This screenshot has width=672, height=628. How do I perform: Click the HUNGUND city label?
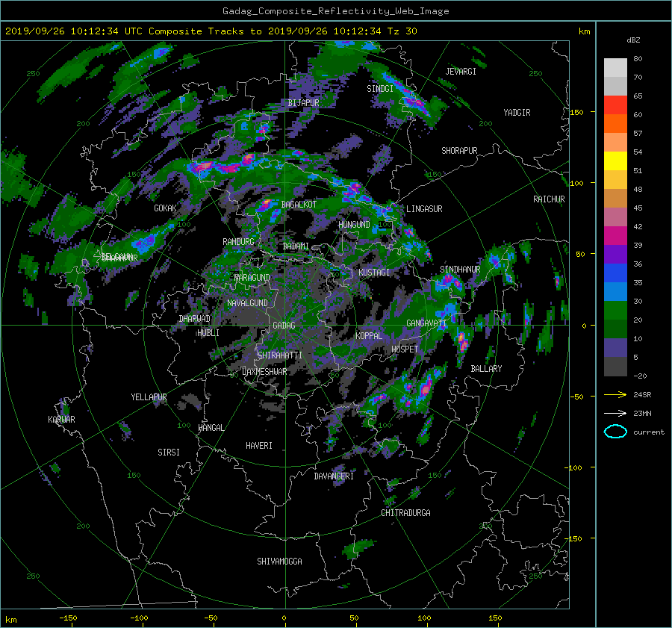(354, 225)
